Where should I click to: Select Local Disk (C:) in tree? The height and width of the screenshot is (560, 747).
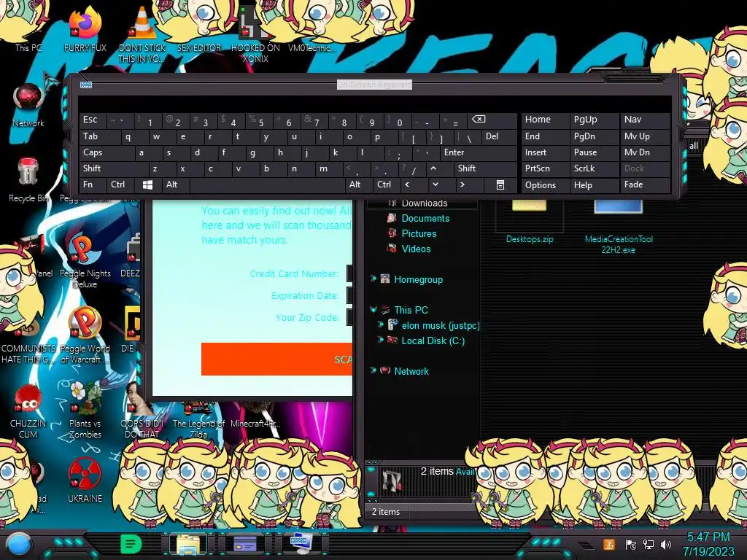click(x=433, y=341)
